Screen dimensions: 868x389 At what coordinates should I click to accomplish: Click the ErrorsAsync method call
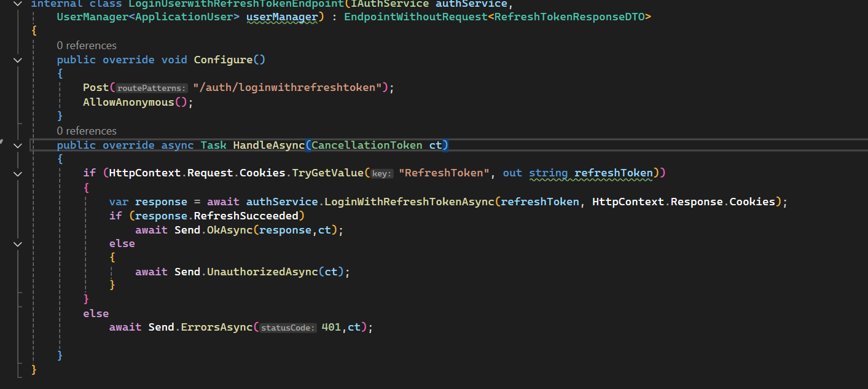216,327
